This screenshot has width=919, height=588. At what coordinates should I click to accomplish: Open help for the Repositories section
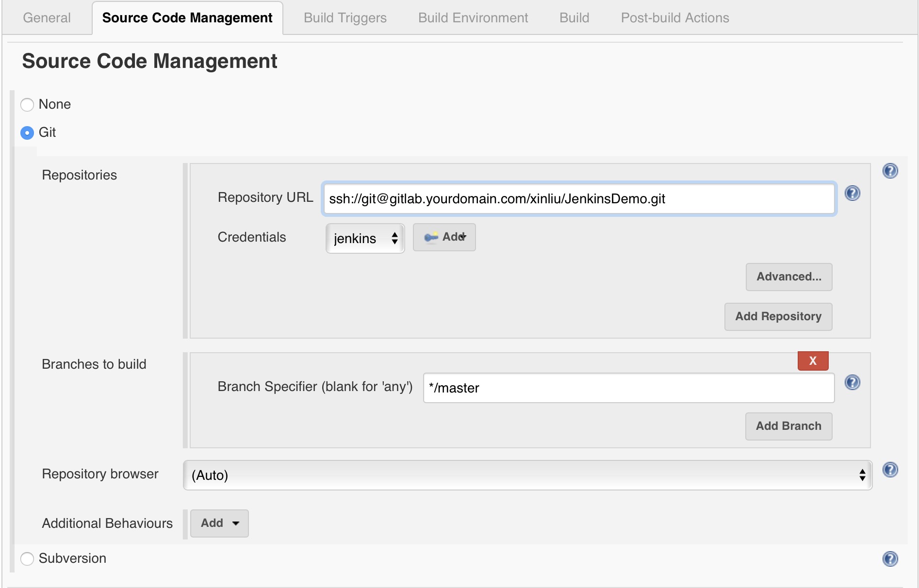tap(890, 171)
